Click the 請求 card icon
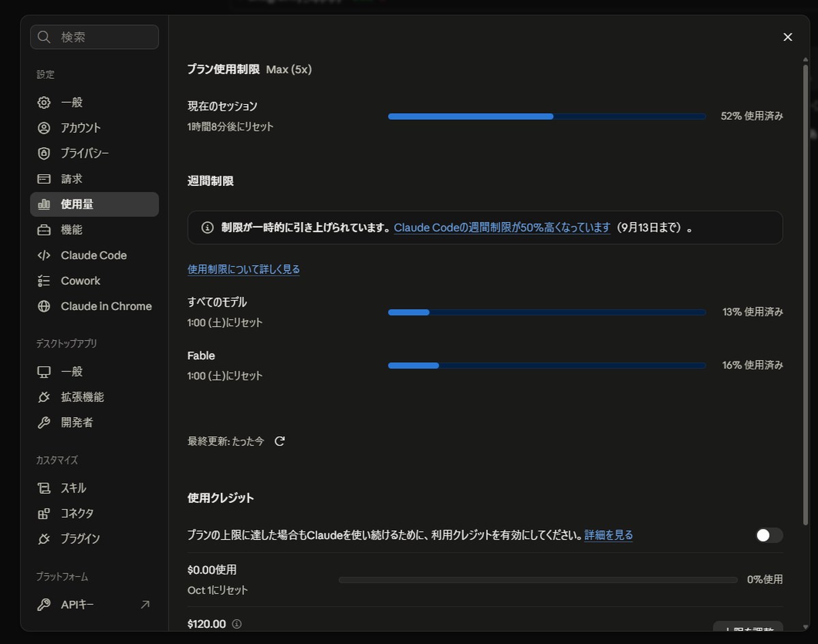The width and height of the screenshot is (818, 644). click(x=44, y=179)
